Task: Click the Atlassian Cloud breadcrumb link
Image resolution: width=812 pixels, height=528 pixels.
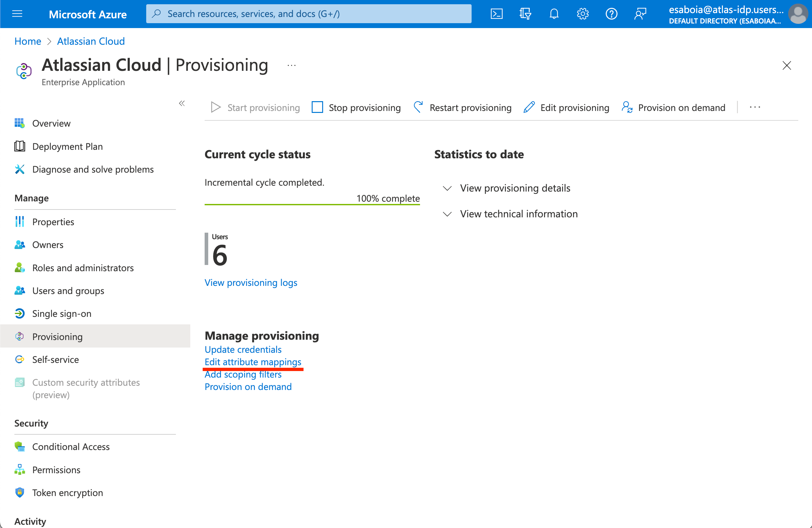Action: (91, 41)
